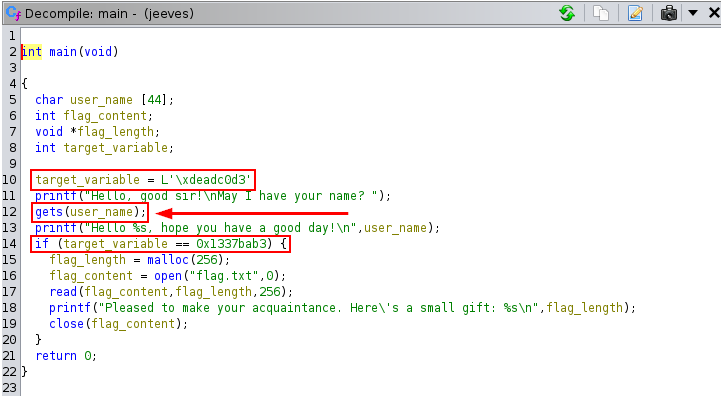Expand the decompiler options dropdown arrow
Viewport: 721px width, 396px height.
coord(693,13)
